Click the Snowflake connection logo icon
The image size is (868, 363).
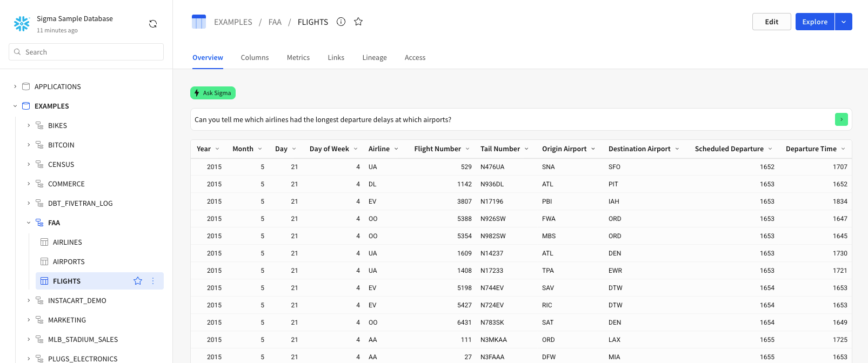22,24
